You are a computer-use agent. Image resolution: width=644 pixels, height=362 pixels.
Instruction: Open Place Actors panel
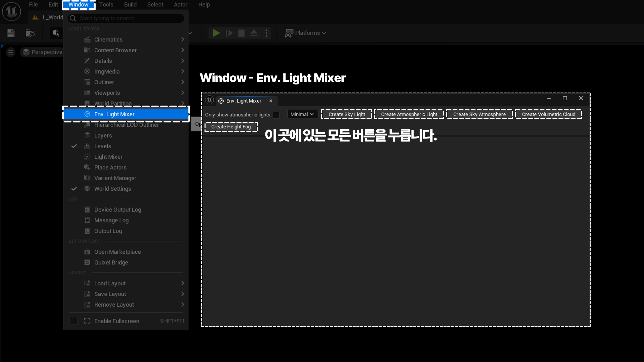[x=126, y=167]
